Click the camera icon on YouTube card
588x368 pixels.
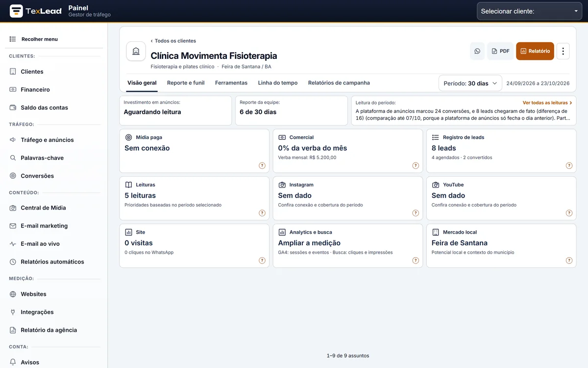pyautogui.click(x=435, y=185)
